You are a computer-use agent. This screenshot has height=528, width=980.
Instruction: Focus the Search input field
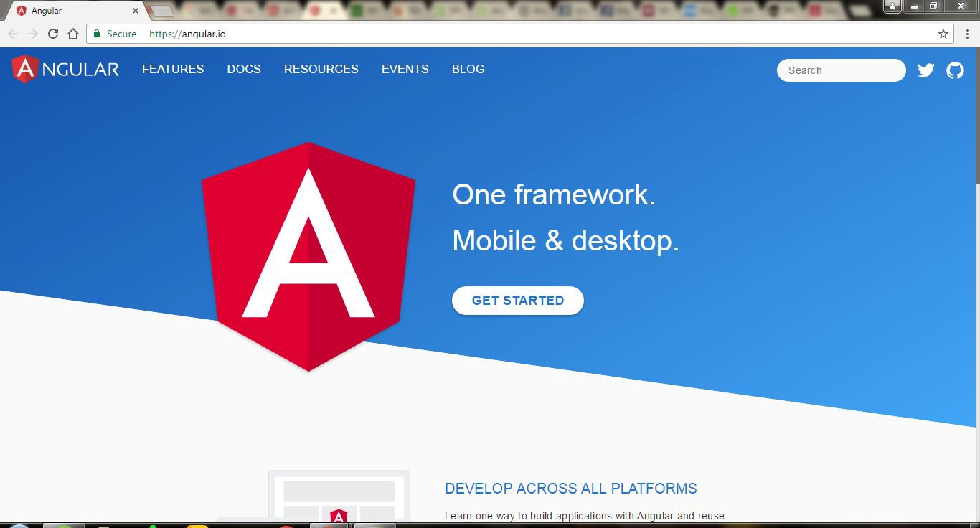pos(841,70)
